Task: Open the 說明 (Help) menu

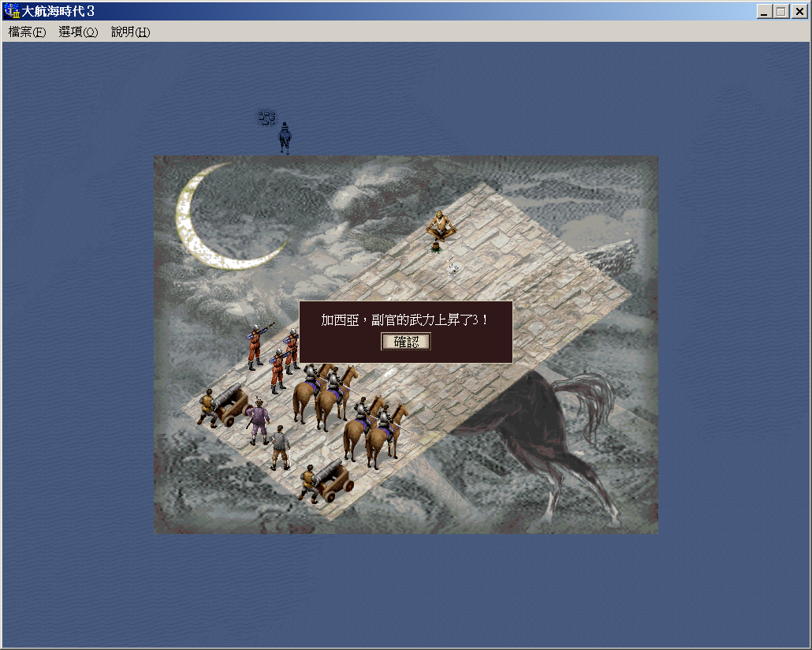Action: (130, 32)
